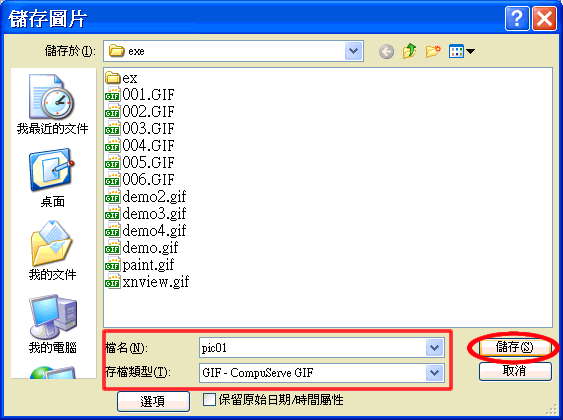This screenshot has width=563, height=420.
Task: Expand the 儲存於 folder dropdown
Action: point(354,51)
